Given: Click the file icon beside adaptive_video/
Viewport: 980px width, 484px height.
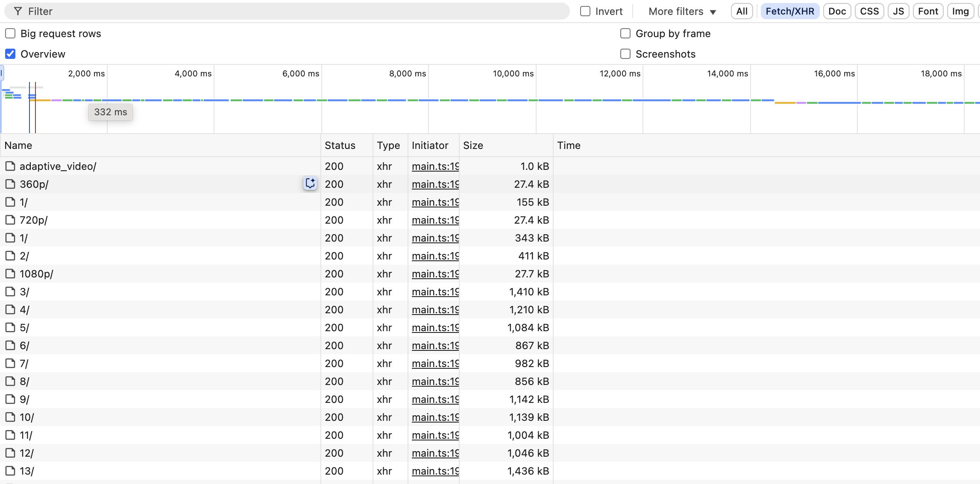Looking at the screenshot, I should tap(10, 166).
